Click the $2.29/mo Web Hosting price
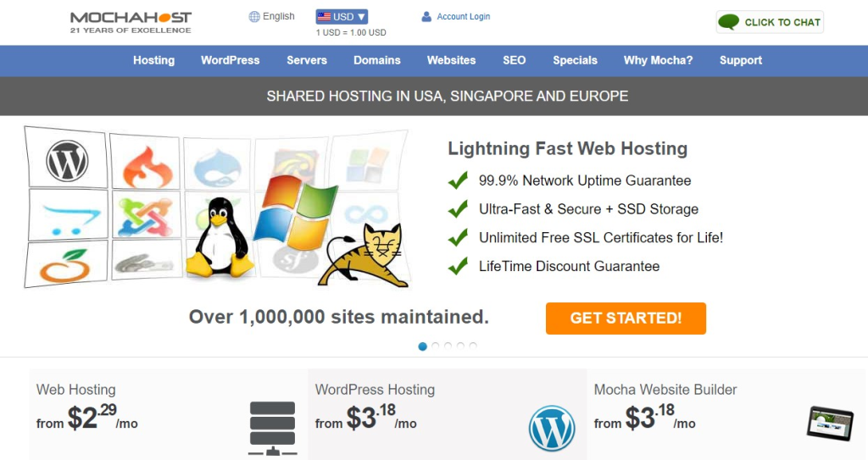The image size is (868, 460). pyautogui.click(x=87, y=418)
